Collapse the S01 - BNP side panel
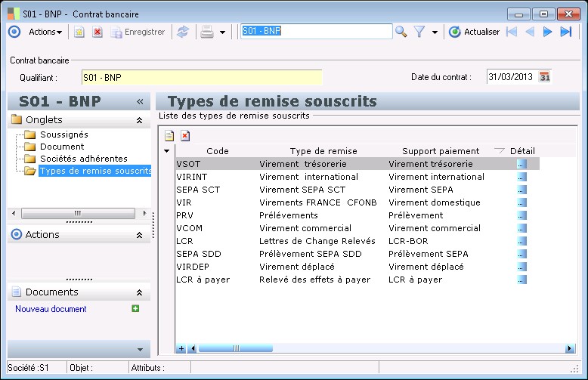The height and width of the screenshot is (380, 588). point(140,101)
